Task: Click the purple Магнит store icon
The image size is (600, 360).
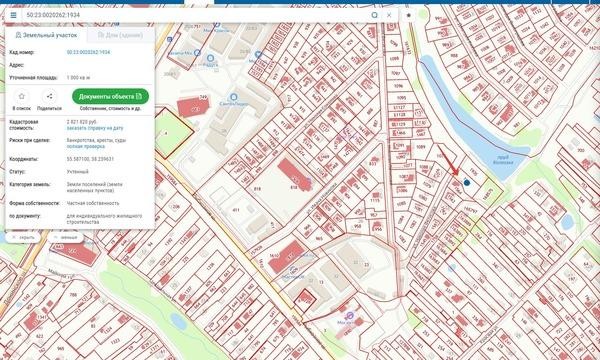Action: coord(350,315)
